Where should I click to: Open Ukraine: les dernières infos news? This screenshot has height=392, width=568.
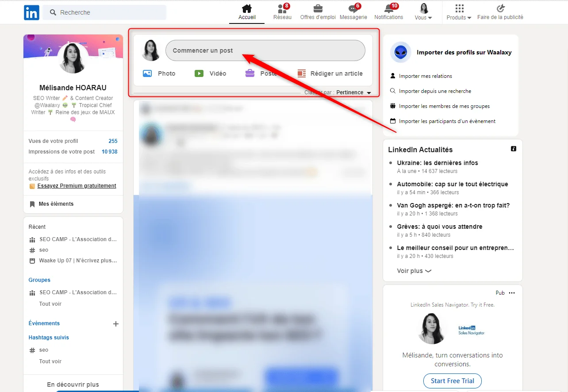tap(438, 163)
